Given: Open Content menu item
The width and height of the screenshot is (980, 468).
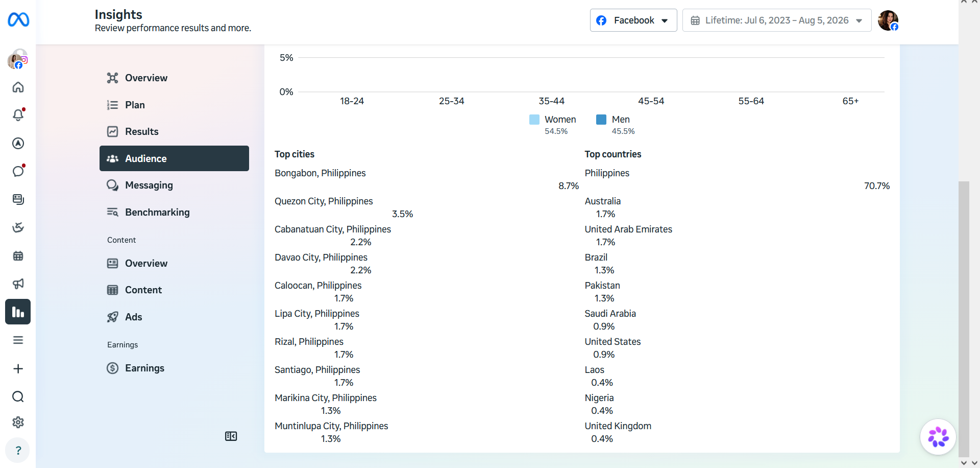Looking at the screenshot, I should tap(174, 290).
